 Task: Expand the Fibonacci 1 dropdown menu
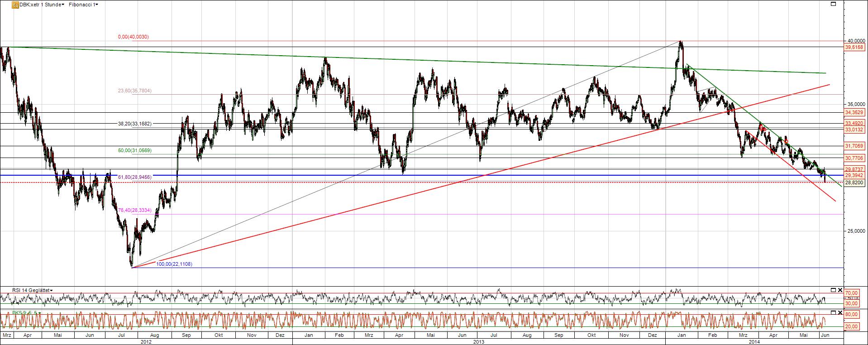pyautogui.click(x=87, y=5)
